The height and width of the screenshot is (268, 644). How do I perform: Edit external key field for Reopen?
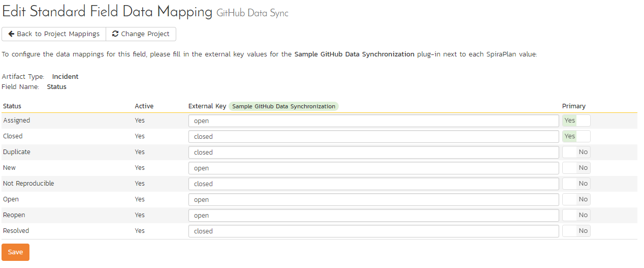point(374,215)
